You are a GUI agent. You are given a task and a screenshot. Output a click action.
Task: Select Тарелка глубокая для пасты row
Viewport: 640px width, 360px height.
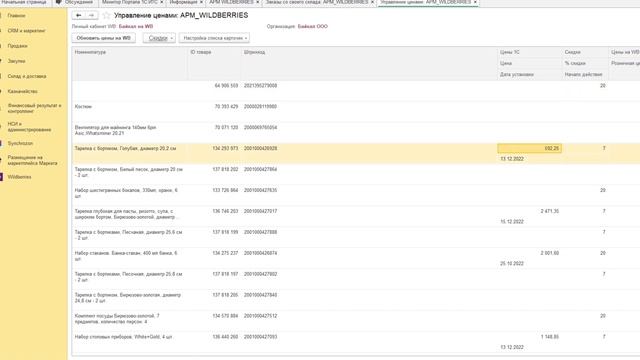coord(356,216)
